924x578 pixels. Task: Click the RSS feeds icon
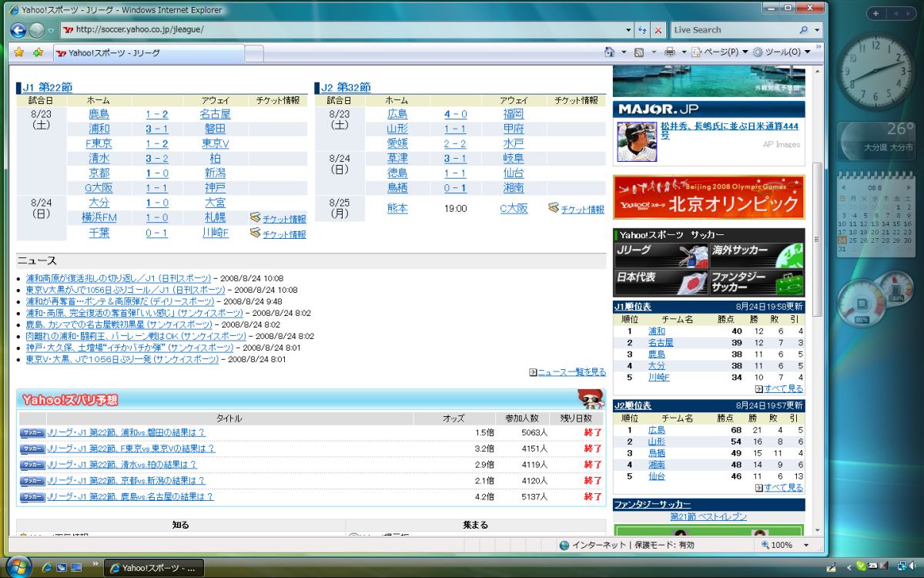[x=639, y=52]
